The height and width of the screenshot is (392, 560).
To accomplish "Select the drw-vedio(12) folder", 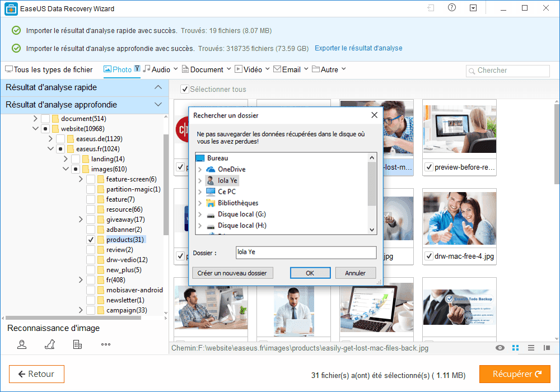I will [127, 260].
